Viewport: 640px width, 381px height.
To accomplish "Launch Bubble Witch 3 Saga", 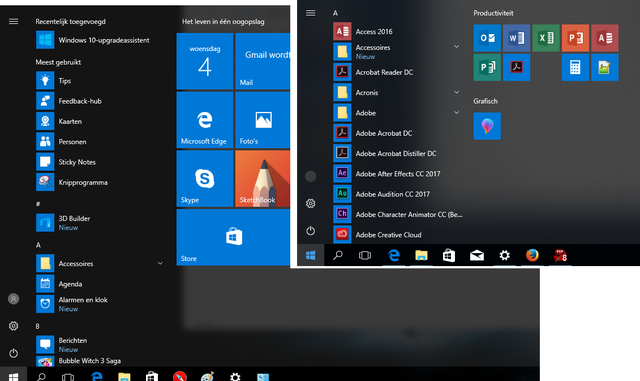I will click(79, 361).
